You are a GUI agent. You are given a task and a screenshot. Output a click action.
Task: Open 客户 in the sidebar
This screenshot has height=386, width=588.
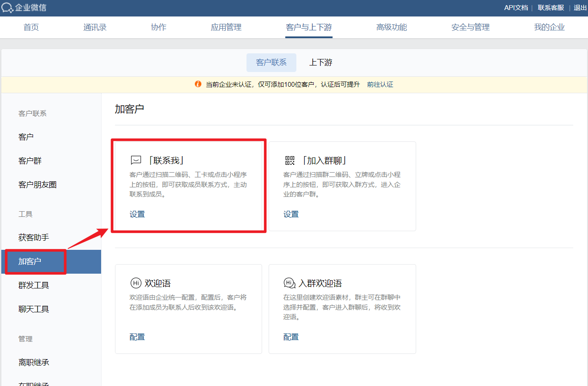pos(51,137)
